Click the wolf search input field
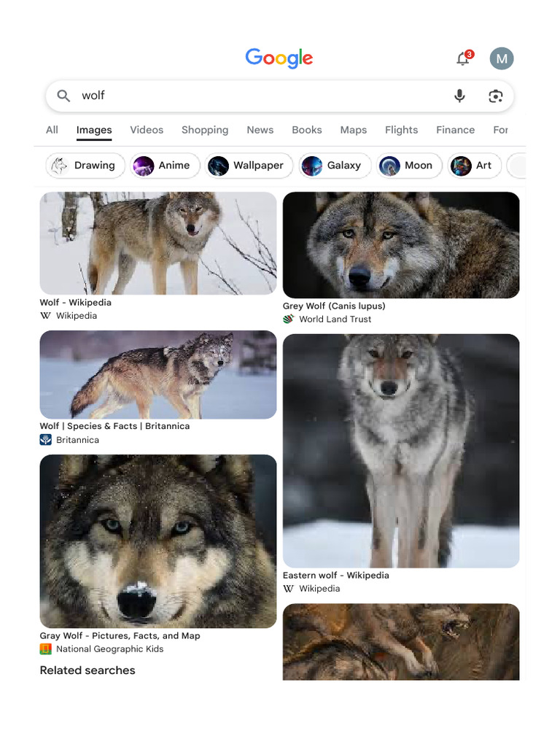Viewport: 560px width, 747px height. click(255, 96)
